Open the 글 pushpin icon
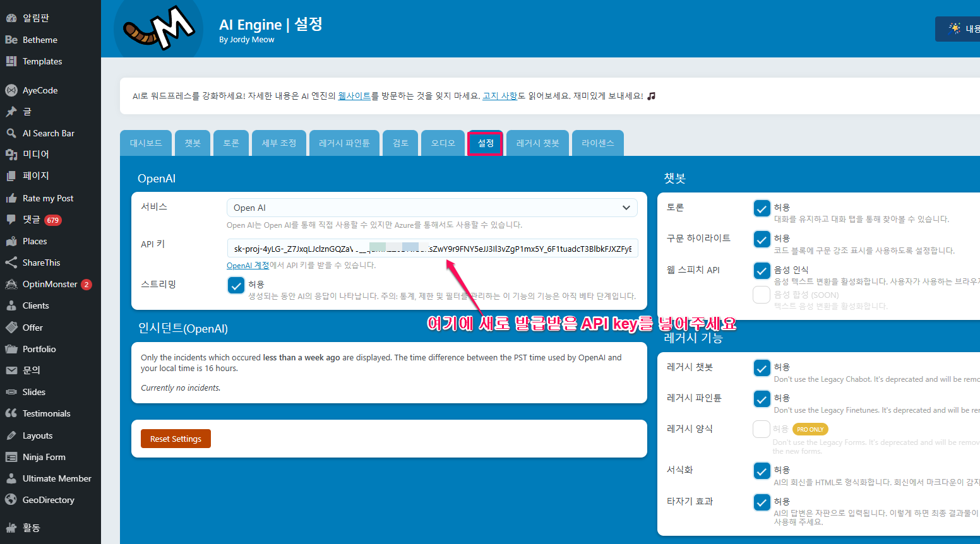Screen dimensions: 980x544 point(11,112)
